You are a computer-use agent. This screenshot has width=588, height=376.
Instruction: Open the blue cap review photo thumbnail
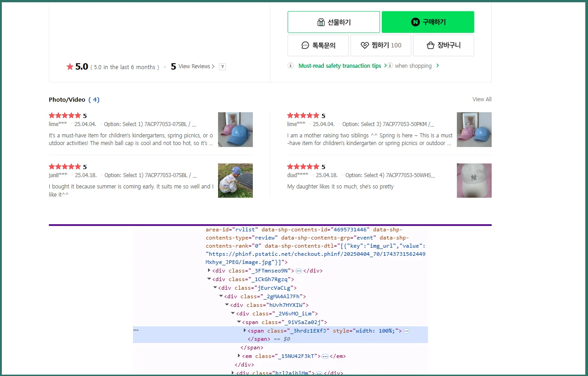click(235, 129)
